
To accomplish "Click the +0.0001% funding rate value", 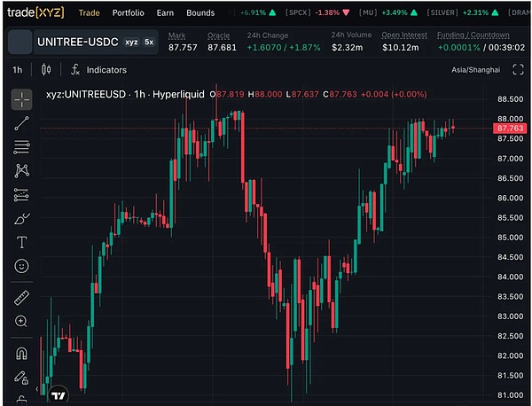I will [x=458, y=48].
